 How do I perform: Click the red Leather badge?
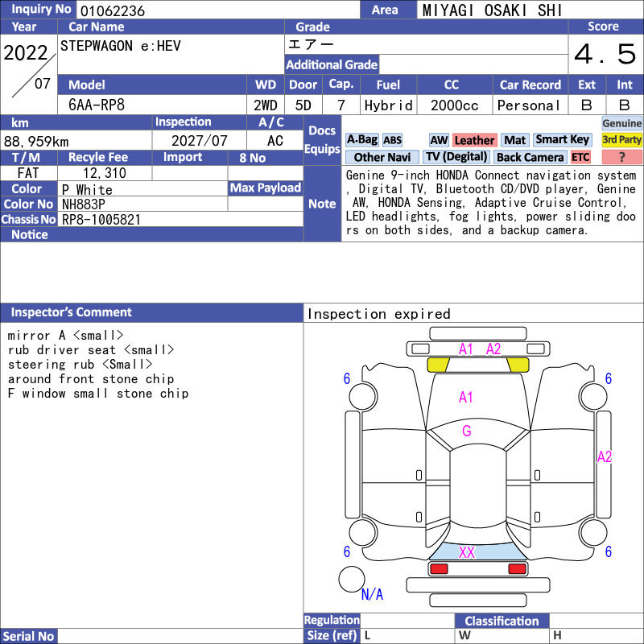474,140
